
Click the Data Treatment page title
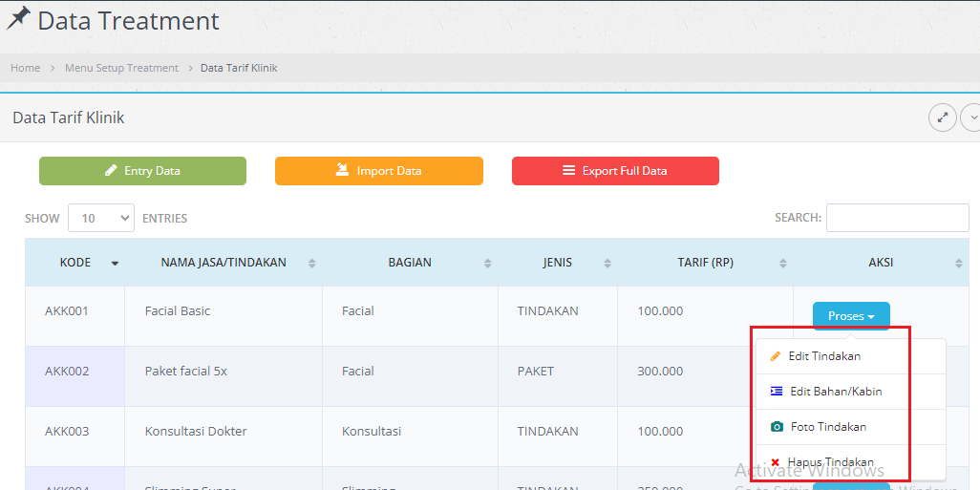(x=128, y=21)
